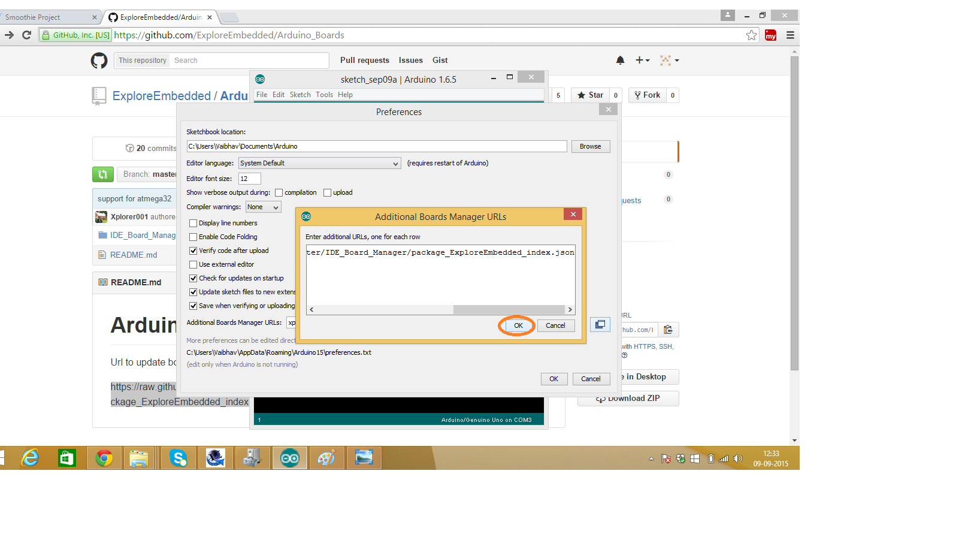Open the Issues link on GitHub
This screenshot has width=980, height=537.
[411, 60]
